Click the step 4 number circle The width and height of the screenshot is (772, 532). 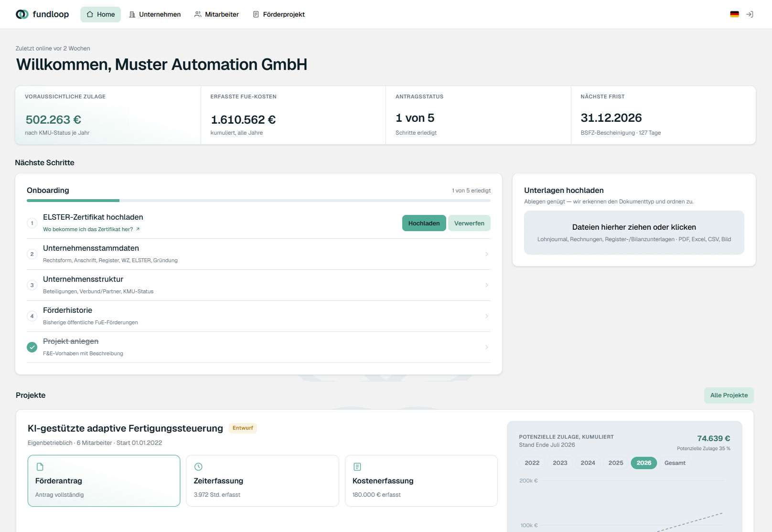[x=32, y=316]
